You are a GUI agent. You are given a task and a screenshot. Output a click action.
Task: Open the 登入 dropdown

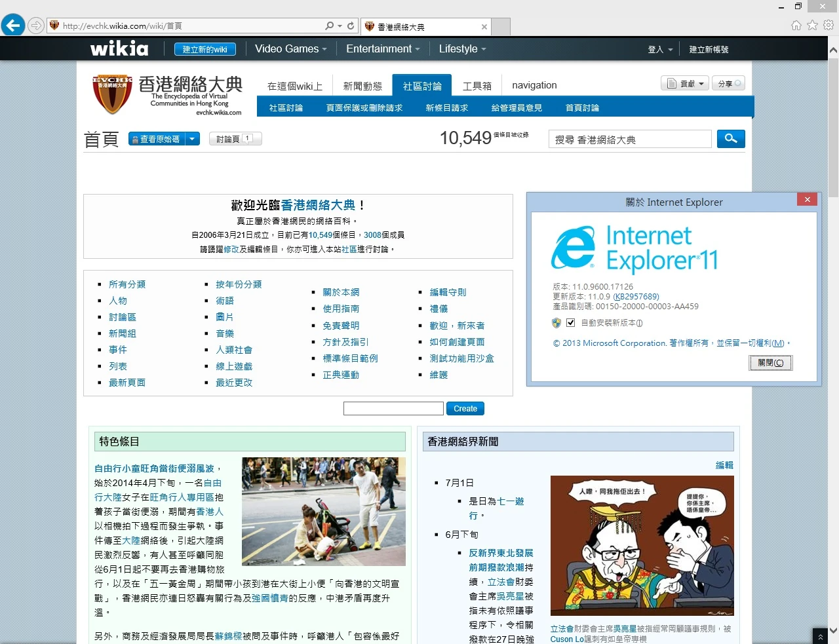[x=661, y=49]
